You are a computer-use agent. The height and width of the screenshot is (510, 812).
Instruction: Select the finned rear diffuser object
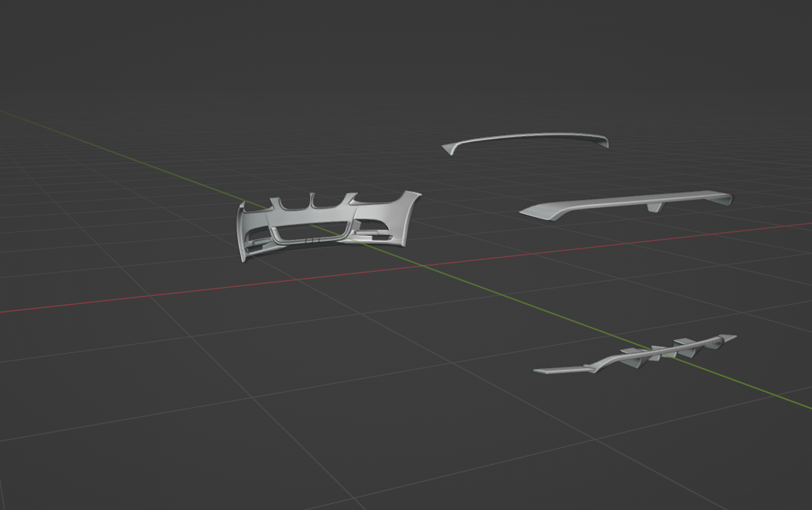638,355
